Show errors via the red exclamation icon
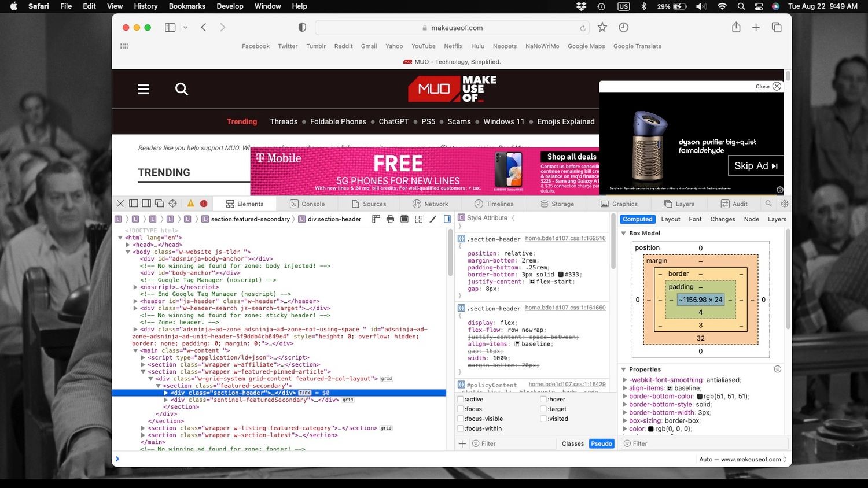868x488 pixels. pos(204,204)
